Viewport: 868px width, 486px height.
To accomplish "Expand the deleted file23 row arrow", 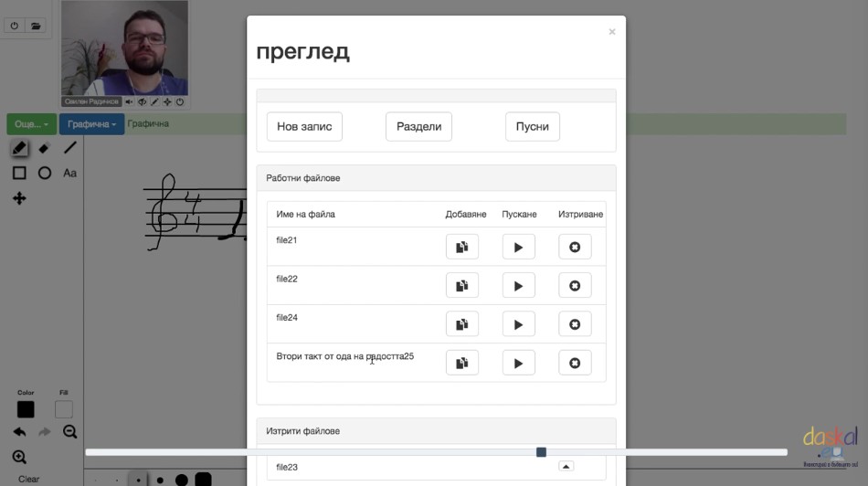I will [x=566, y=466].
